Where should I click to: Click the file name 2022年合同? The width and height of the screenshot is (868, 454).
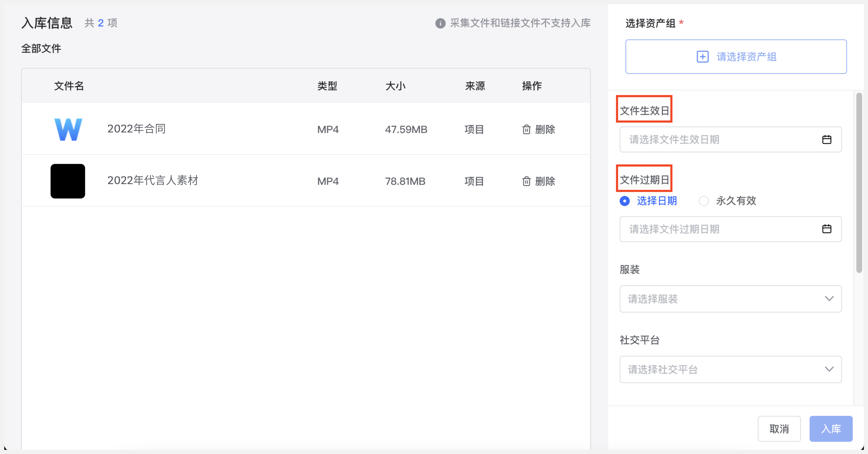[137, 129]
